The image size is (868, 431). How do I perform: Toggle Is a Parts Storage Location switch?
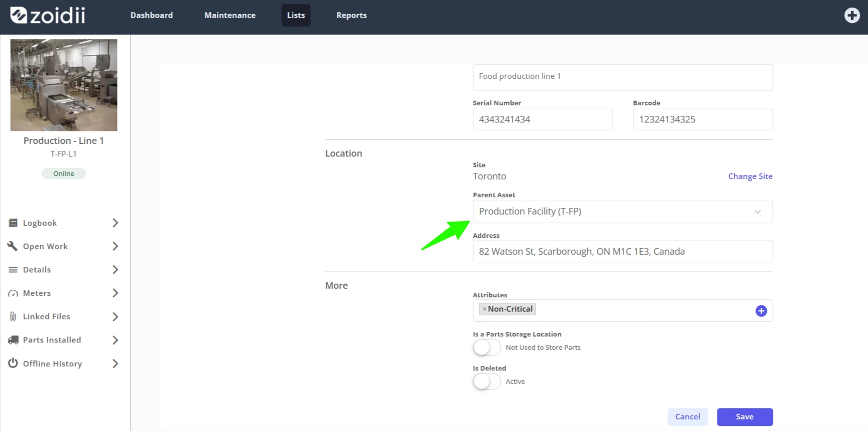[487, 348]
